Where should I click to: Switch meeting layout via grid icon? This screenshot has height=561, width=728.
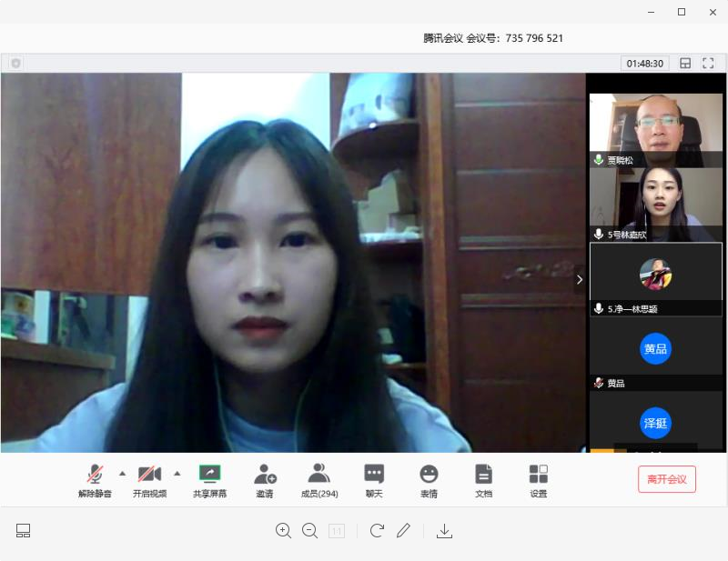pos(685,64)
